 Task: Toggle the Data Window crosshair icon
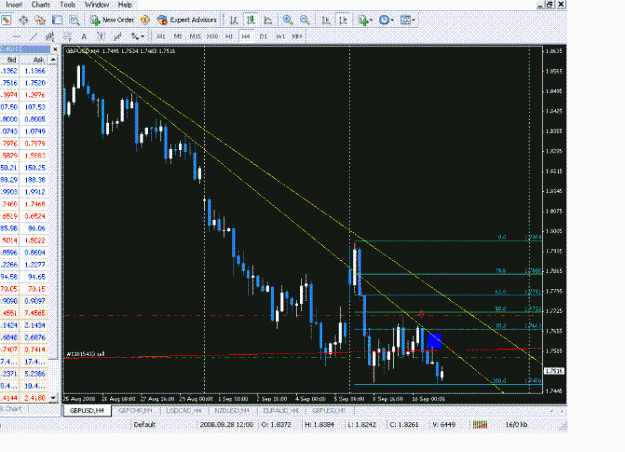[23, 20]
